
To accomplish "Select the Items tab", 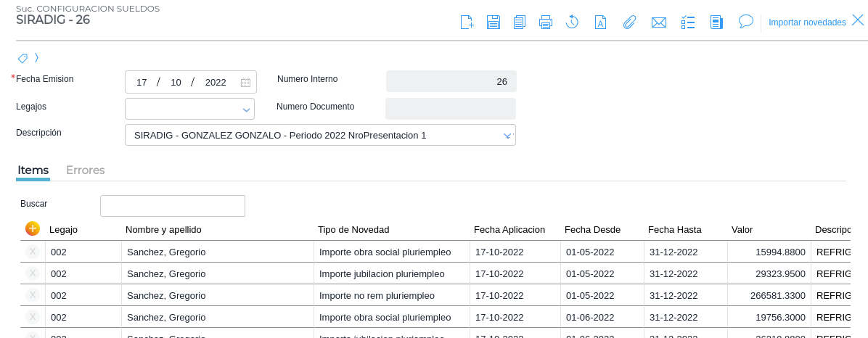I will click(33, 170).
